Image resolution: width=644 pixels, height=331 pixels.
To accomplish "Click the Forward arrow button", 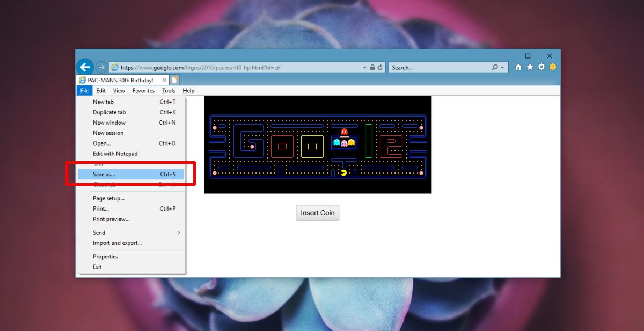I will pos(101,68).
